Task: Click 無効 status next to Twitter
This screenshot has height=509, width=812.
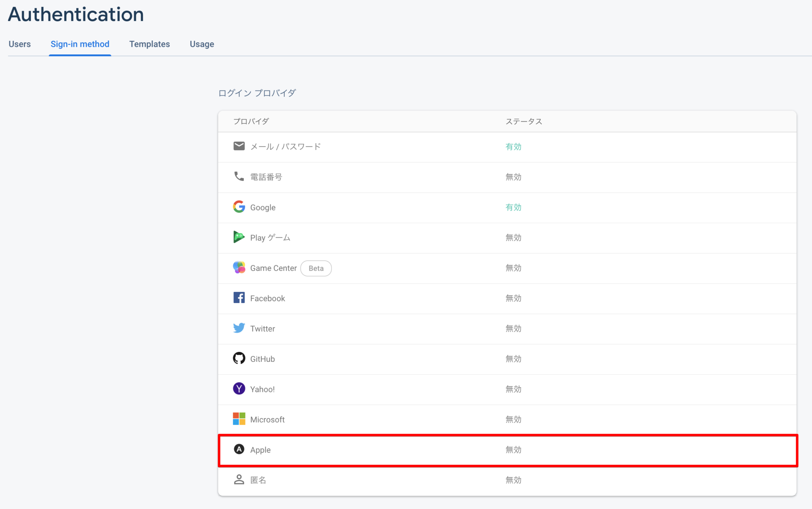Action: [x=513, y=328]
